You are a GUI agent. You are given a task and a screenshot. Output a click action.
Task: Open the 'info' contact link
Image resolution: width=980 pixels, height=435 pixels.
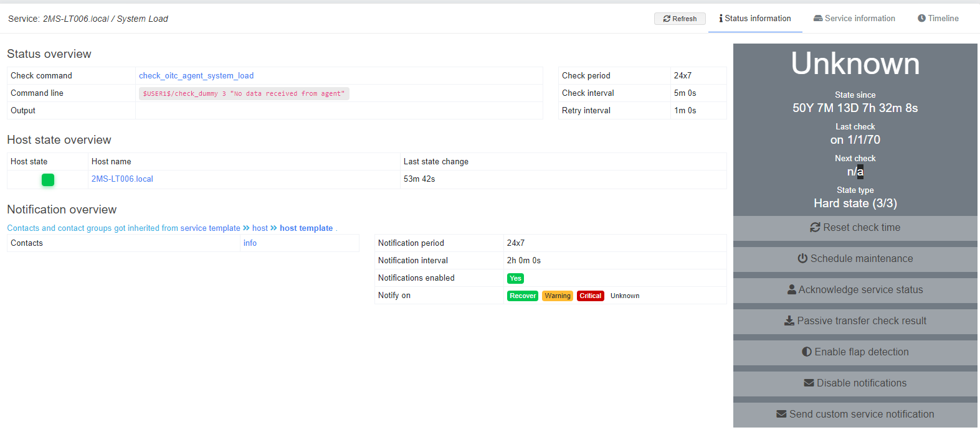[250, 243]
